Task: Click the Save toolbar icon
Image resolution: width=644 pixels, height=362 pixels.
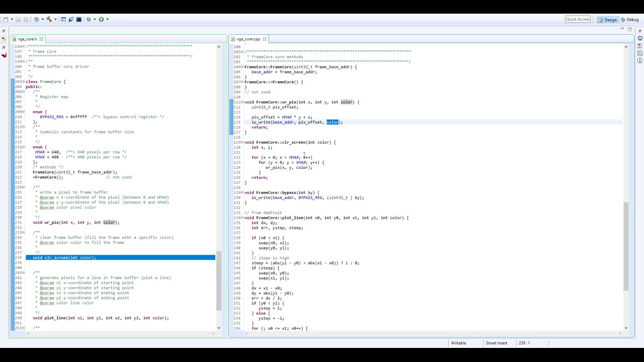Action: coord(18,19)
